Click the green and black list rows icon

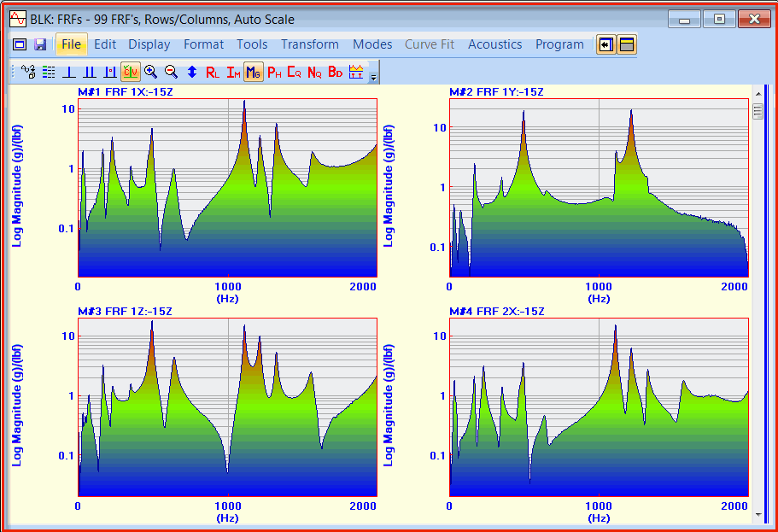tap(49, 72)
